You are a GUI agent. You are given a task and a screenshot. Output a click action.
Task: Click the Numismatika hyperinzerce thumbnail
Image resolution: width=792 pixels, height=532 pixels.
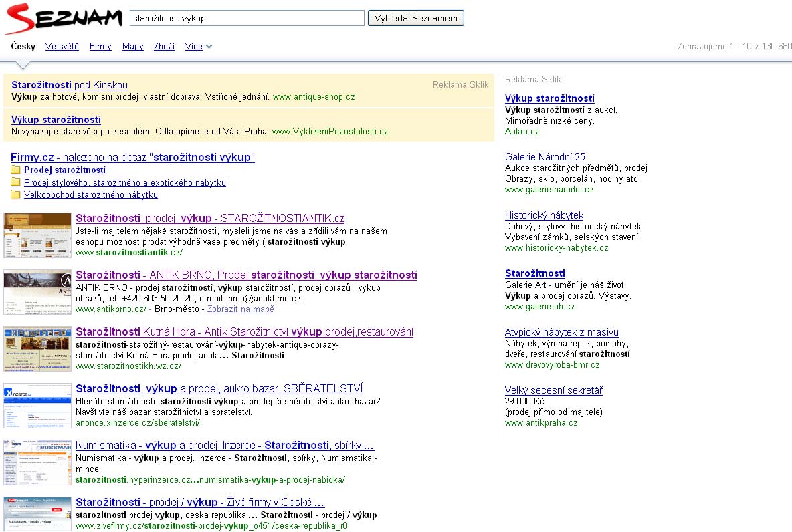click(x=37, y=462)
